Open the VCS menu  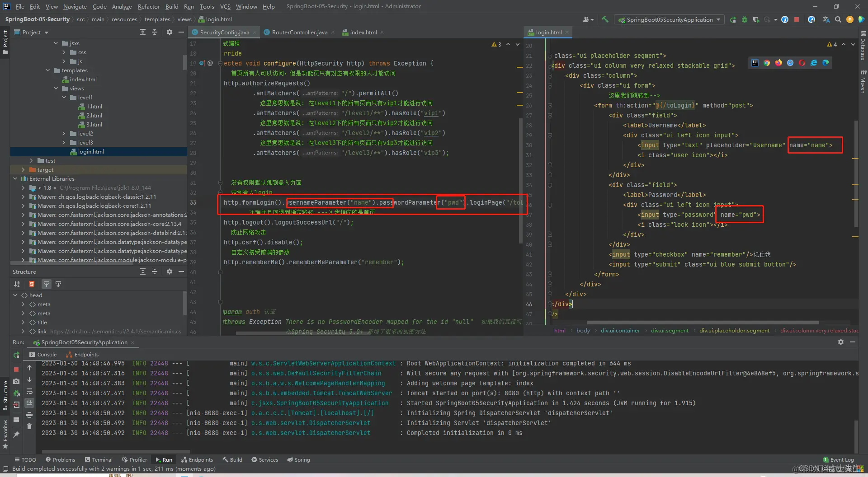tap(225, 6)
